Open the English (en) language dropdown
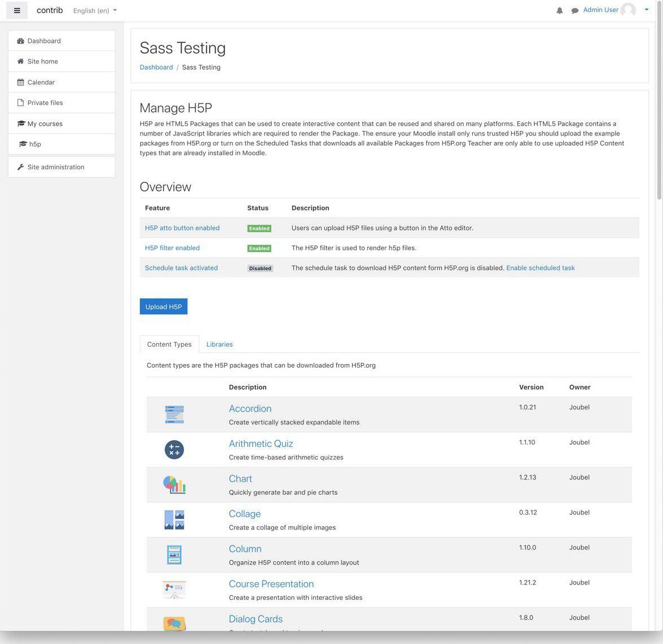663x644 pixels. coord(95,11)
